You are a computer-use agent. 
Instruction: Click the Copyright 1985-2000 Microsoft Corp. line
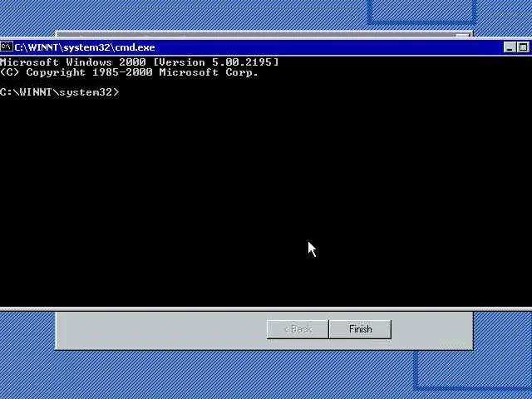click(x=129, y=72)
